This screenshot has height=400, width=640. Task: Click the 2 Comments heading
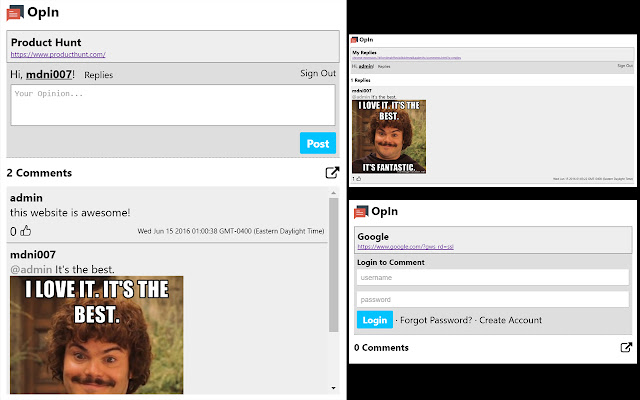[x=39, y=173]
